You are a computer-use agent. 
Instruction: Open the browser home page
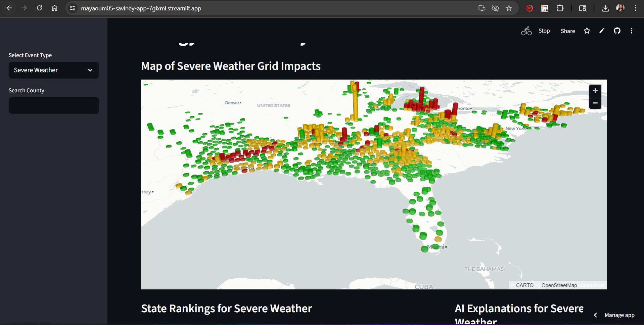coord(54,8)
